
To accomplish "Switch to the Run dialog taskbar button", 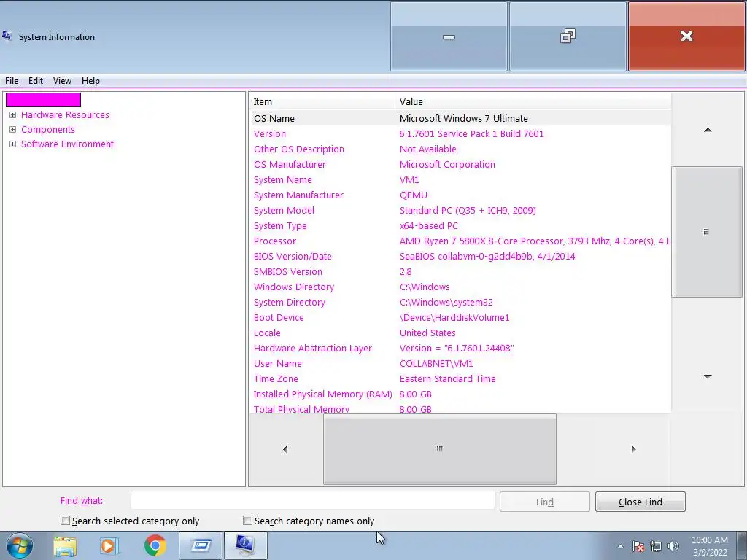I will 201,545.
